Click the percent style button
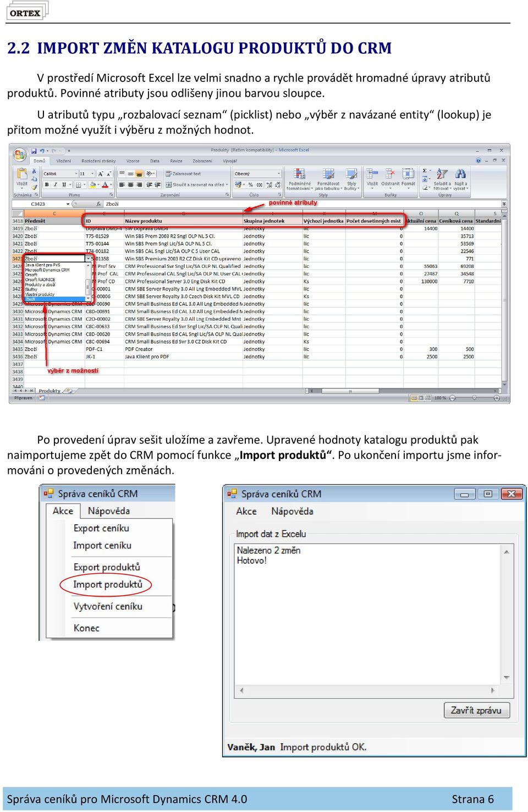 tap(251, 185)
